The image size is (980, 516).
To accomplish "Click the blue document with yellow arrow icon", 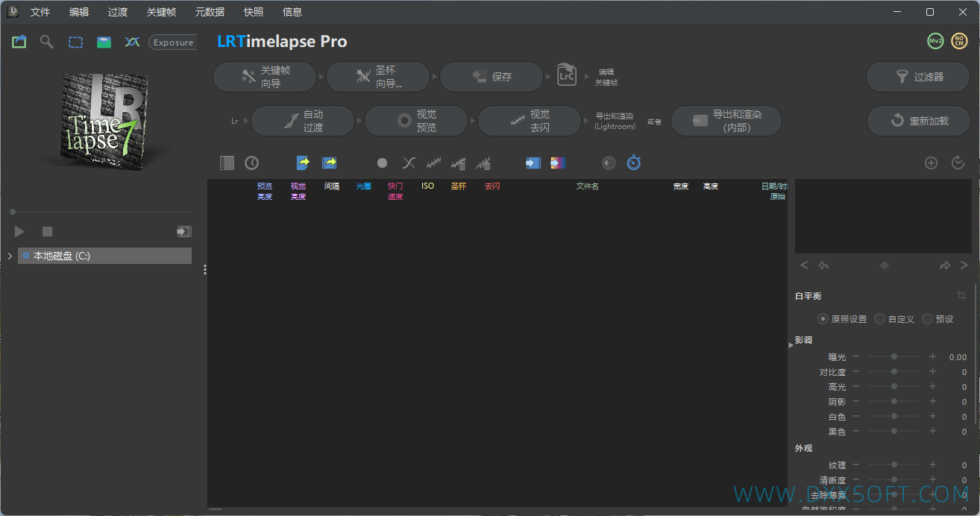I will point(303,163).
